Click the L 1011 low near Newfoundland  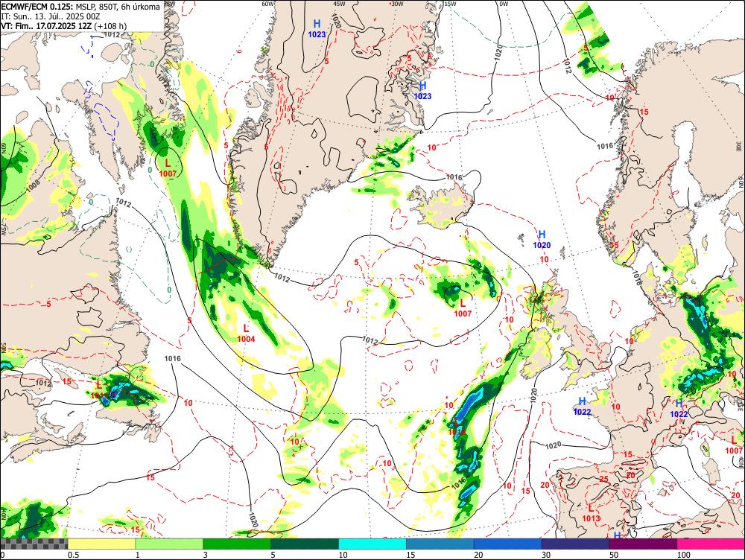coord(99,389)
